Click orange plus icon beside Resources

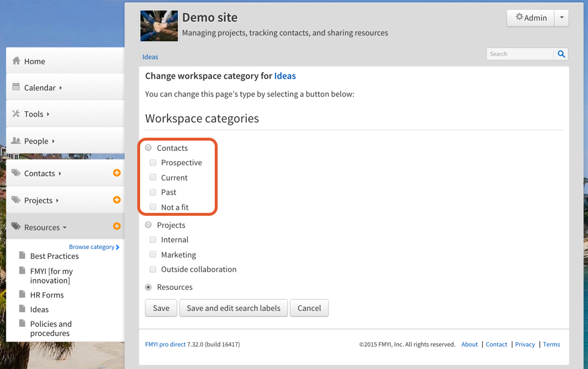click(x=117, y=227)
